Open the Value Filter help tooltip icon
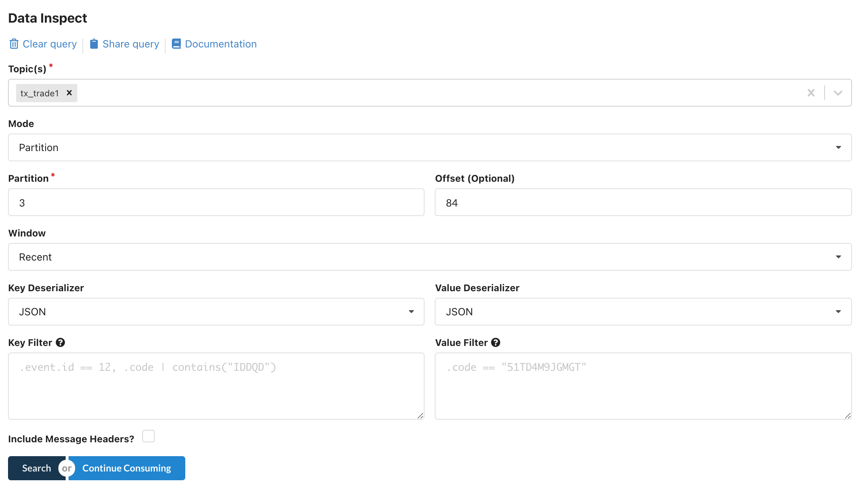The image size is (868, 489). coord(496,342)
